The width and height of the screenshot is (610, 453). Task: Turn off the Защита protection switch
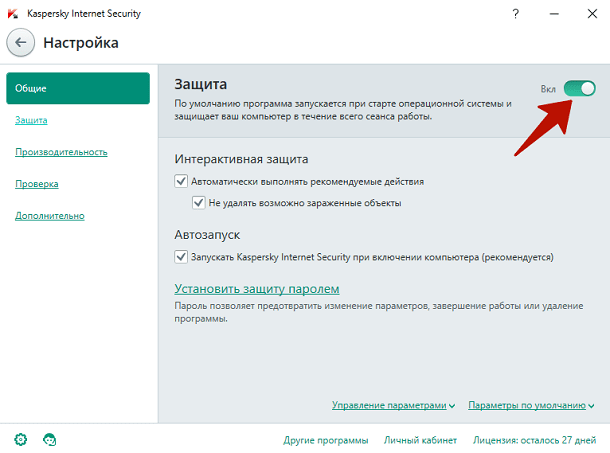tap(579, 89)
